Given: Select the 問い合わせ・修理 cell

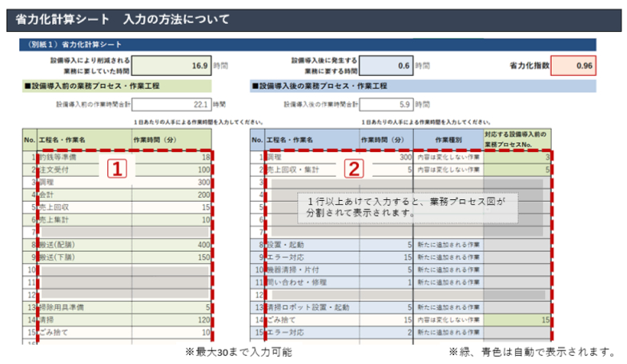Looking at the screenshot, I should tap(312, 282).
